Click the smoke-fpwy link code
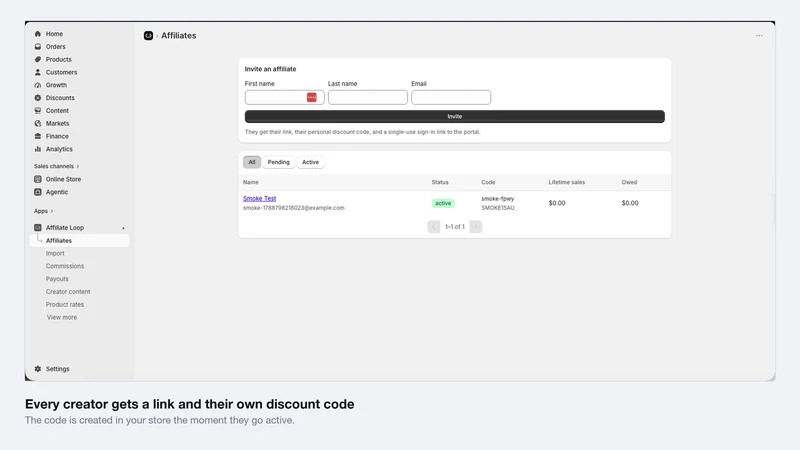The image size is (800, 450). (498, 199)
